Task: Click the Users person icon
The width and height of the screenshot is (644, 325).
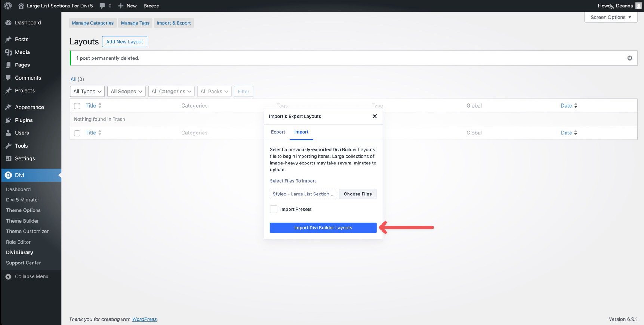Action: click(x=8, y=133)
